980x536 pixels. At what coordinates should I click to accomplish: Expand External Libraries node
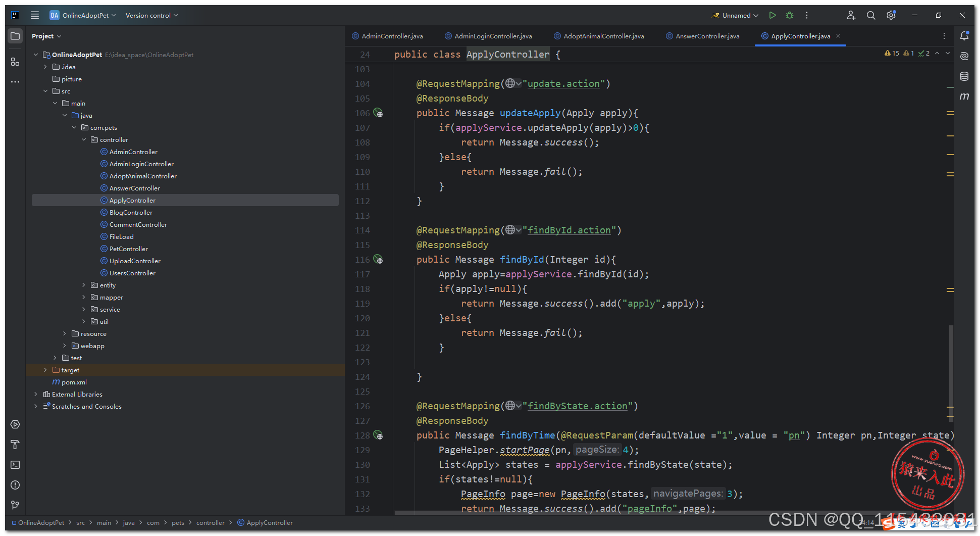(36, 394)
